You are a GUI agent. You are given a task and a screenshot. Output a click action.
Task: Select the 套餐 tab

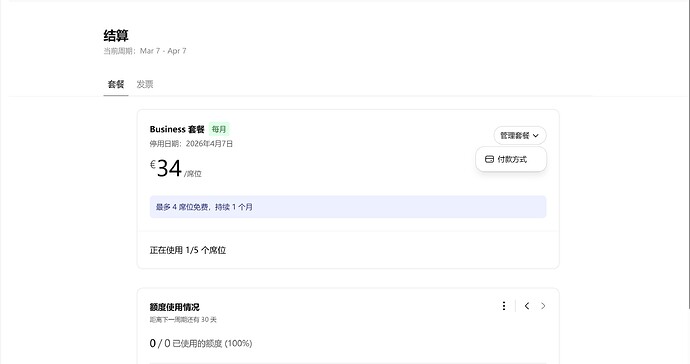116,84
